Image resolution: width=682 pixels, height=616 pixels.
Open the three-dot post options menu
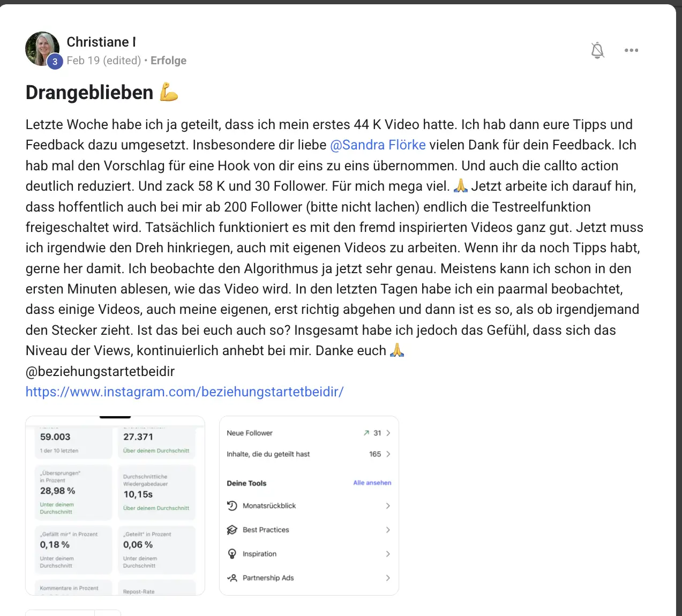tap(631, 50)
